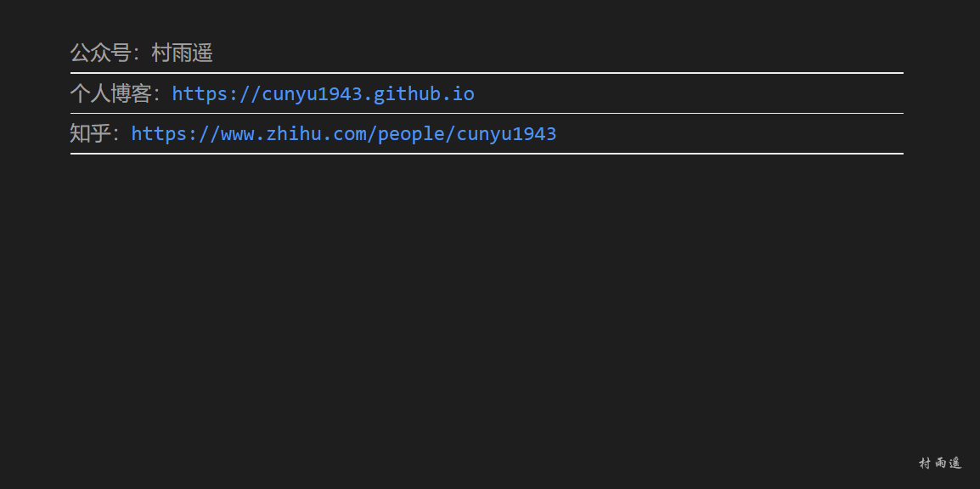Click the separator line under 公众号 row
980x489 pixels.
point(487,73)
